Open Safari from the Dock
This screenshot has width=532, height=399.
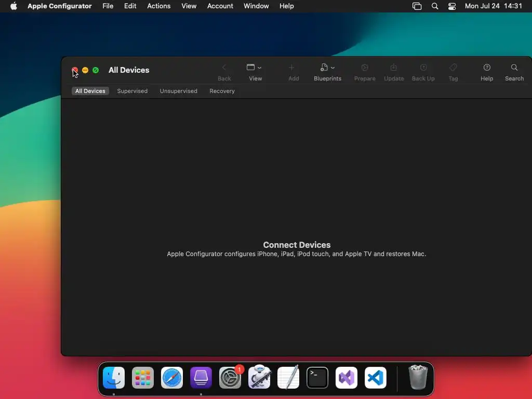click(172, 378)
